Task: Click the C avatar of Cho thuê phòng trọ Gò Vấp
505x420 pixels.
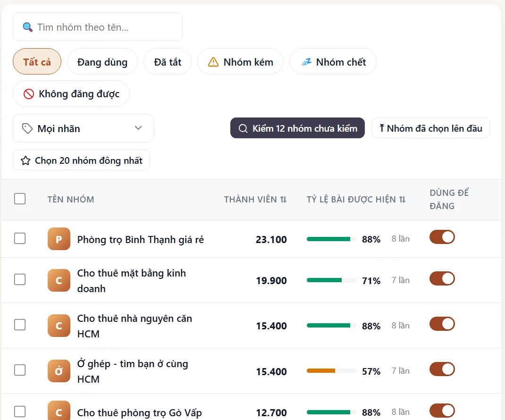Action: coord(59,411)
